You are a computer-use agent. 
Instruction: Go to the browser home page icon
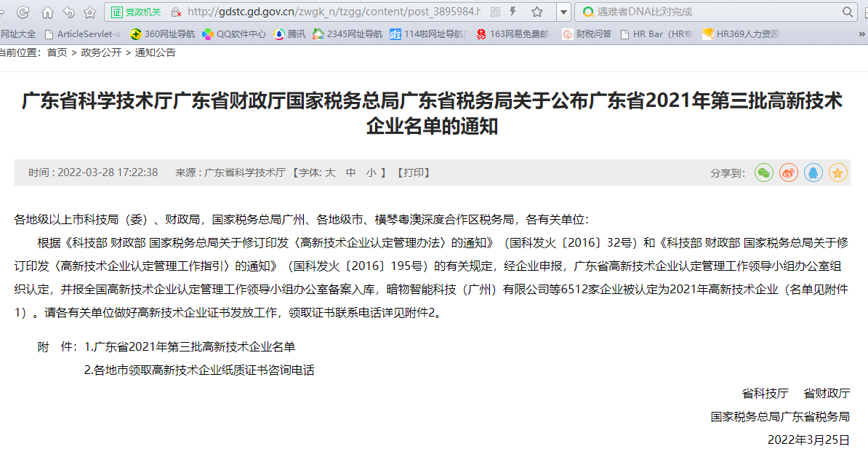coord(47,12)
